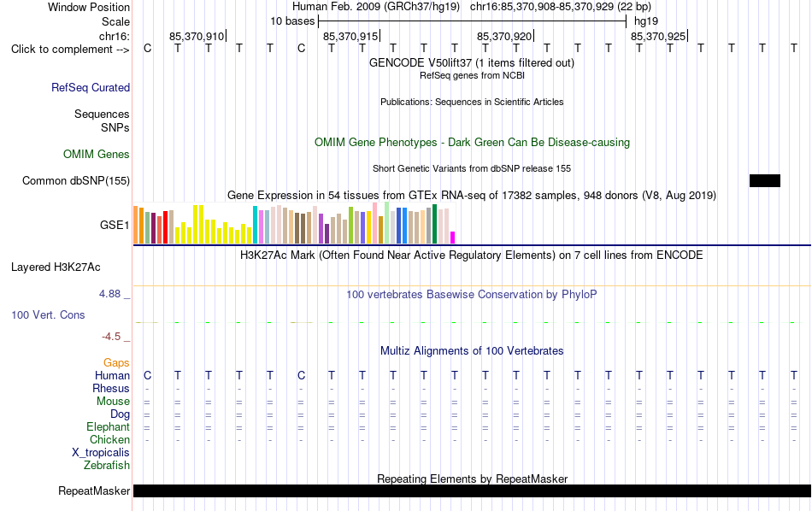Click the dark green GSE1 expression bar
The height and width of the screenshot is (511, 812).
point(434,224)
